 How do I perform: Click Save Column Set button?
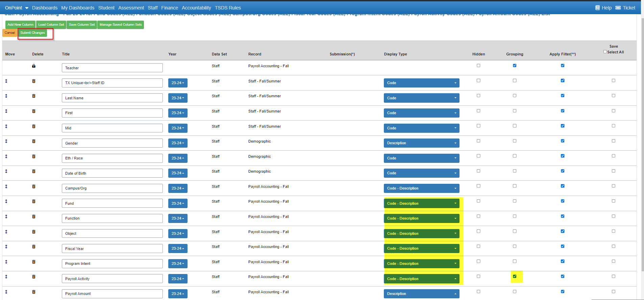[x=82, y=25]
